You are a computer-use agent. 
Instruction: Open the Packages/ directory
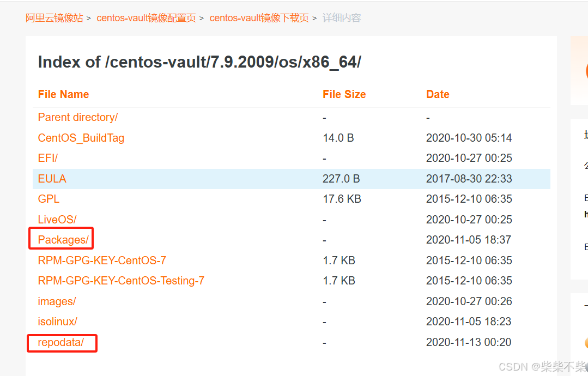pyautogui.click(x=63, y=240)
